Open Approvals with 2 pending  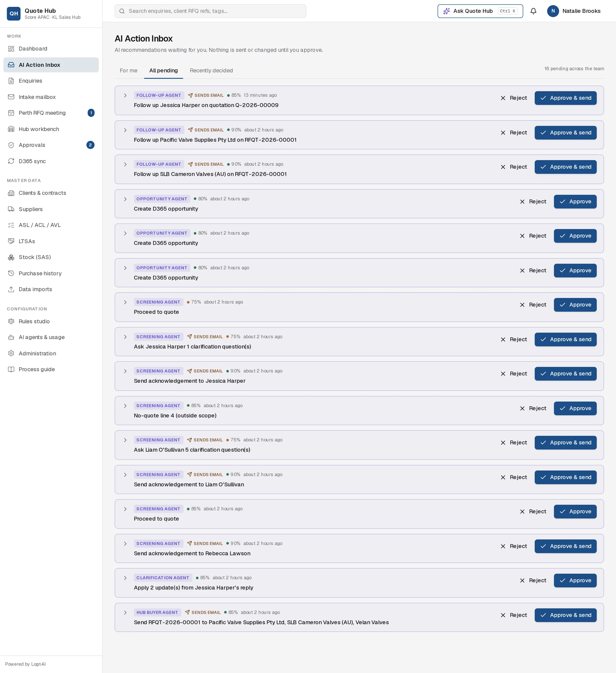[x=51, y=145]
